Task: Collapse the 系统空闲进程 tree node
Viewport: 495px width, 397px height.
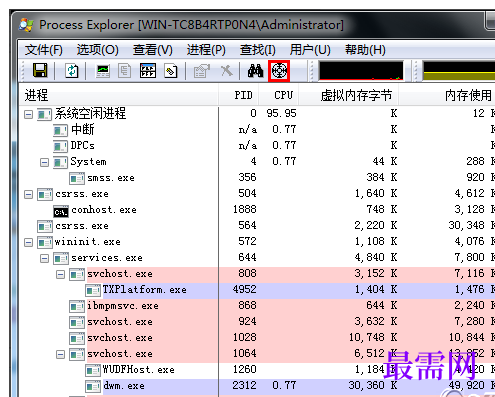Action: click(29, 115)
